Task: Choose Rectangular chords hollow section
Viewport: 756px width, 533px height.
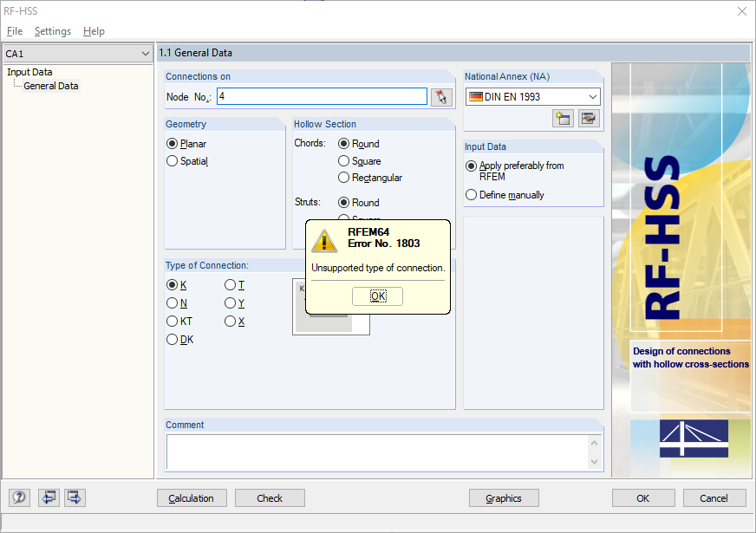Action: point(343,177)
